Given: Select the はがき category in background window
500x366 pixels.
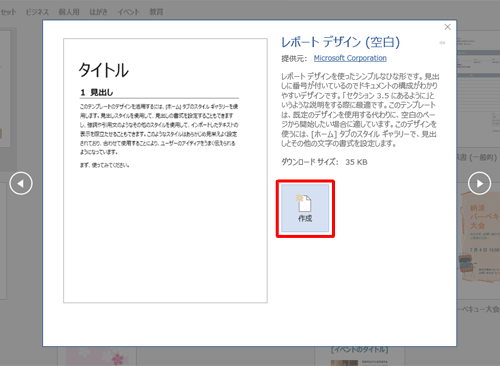Looking at the screenshot, I should pyautogui.click(x=98, y=12).
